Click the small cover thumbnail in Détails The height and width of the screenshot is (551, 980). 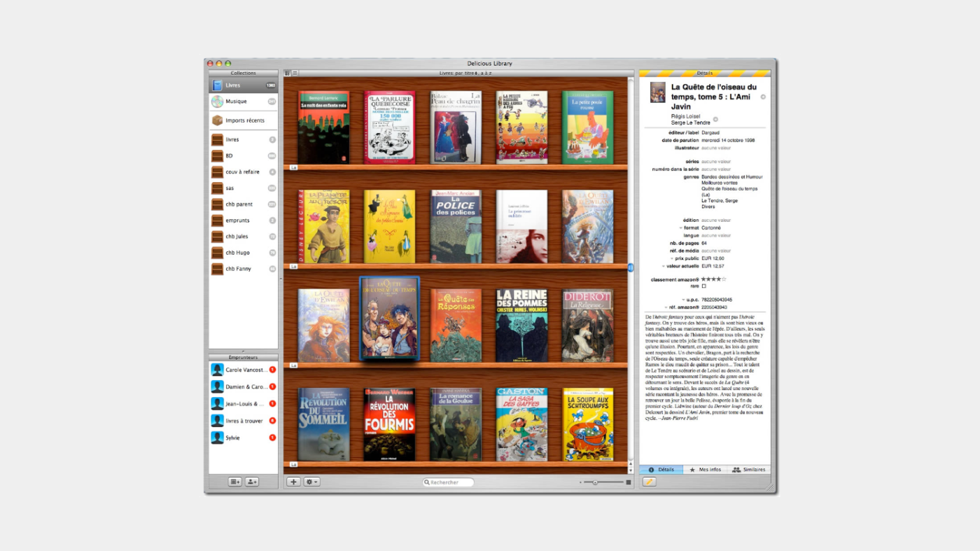657,92
